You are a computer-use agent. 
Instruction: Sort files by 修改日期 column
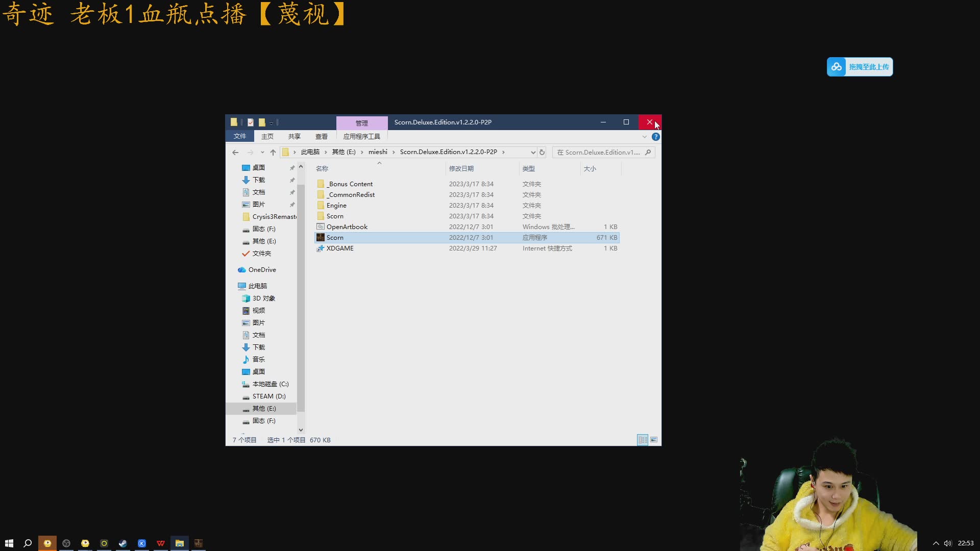click(461, 169)
